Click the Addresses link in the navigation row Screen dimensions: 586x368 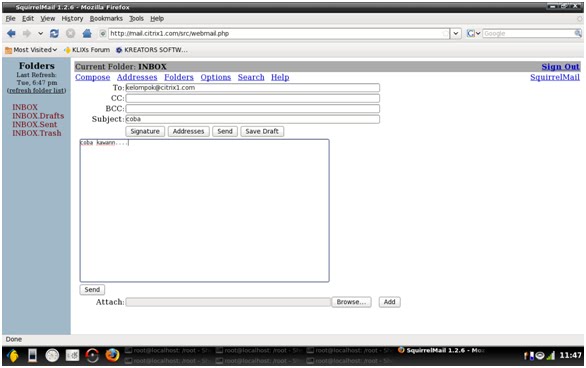137,77
